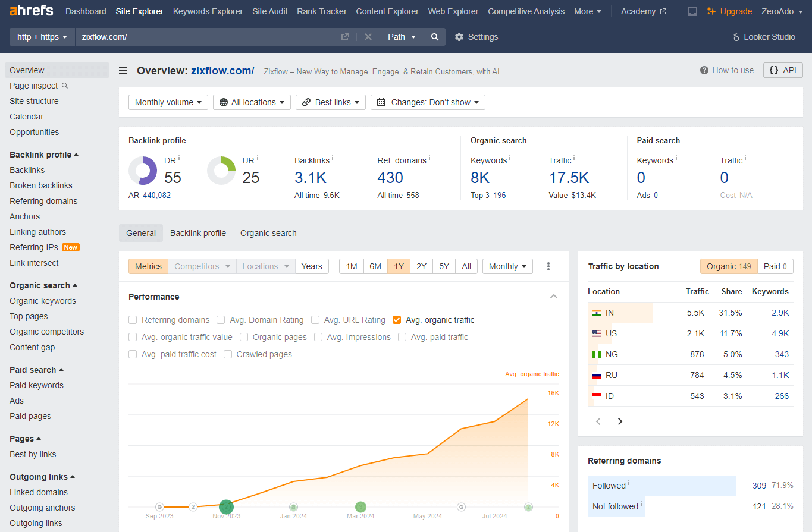The width and height of the screenshot is (812, 532).
Task: Toggle the hamburger menu beside Overview
Action: (123, 71)
